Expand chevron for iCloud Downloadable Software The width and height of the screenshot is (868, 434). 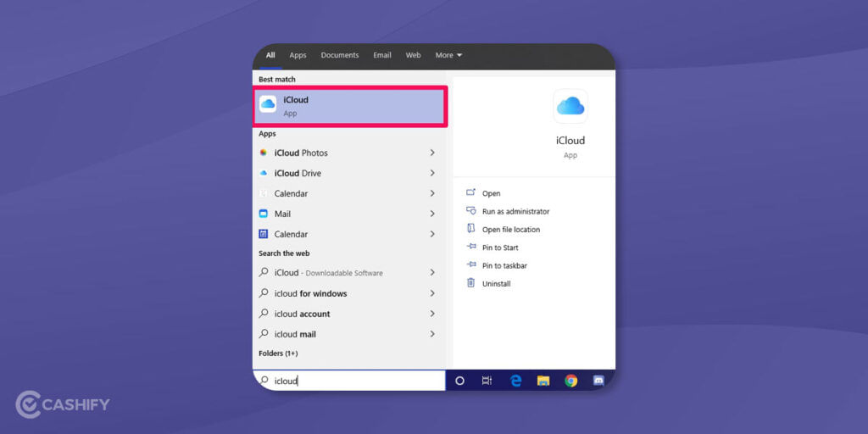click(x=432, y=272)
